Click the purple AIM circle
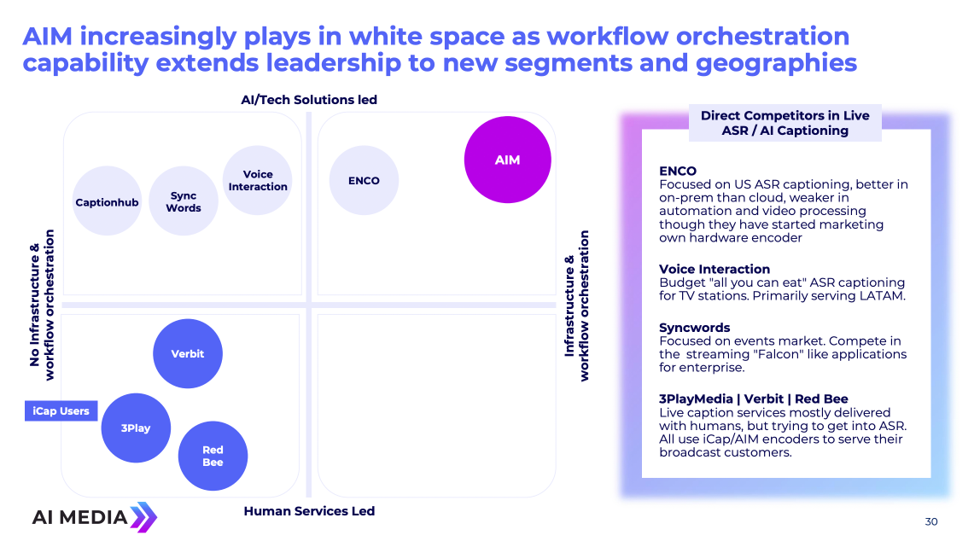Screen dimensions: 980x547 tap(507, 160)
